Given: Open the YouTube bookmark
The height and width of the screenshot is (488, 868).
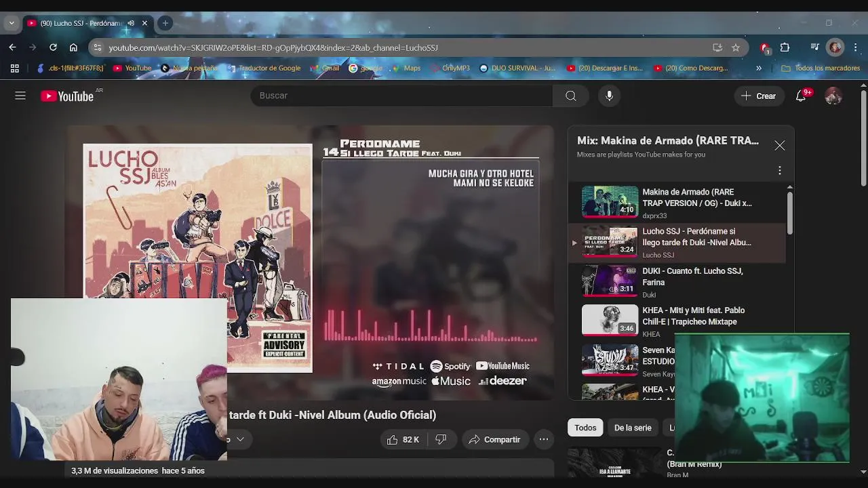Looking at the screenshot, I should (132, 68).
